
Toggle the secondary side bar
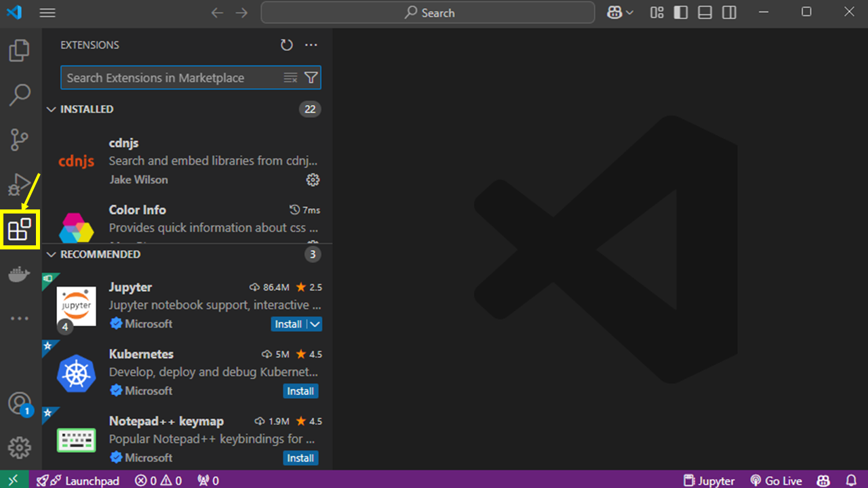click(729, 13)
